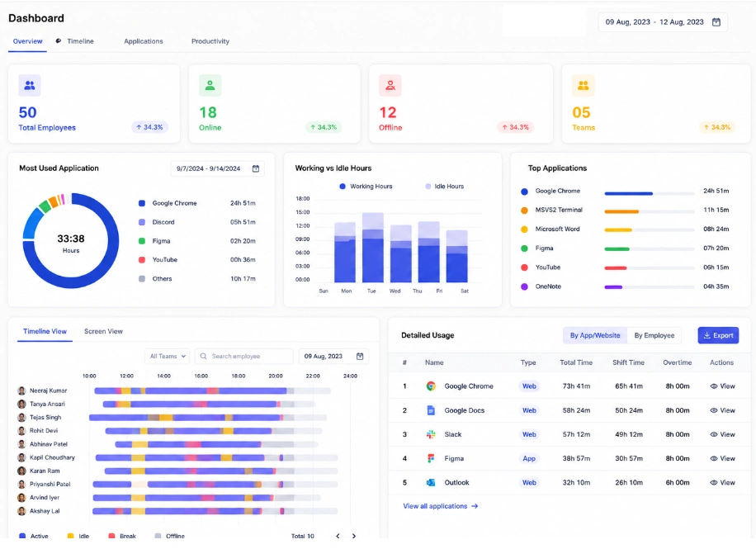View Figma usage eye icon
The height and width of the screenshot is (549, 756).
[x=714, y=458]
